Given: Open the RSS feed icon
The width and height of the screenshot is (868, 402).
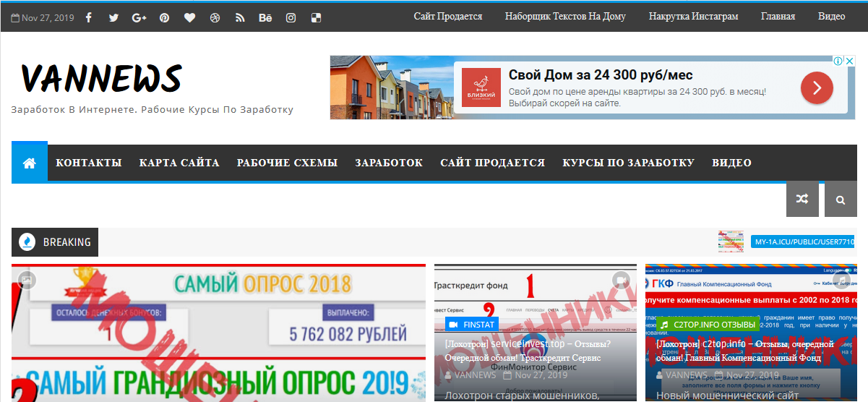Looking at the screenshot, I should tap(240, 17).
